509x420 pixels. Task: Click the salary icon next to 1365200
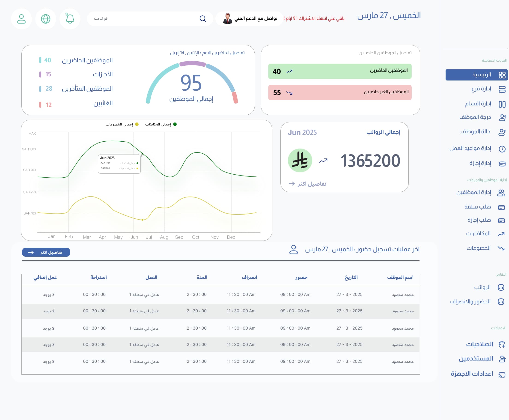(301, 160)
